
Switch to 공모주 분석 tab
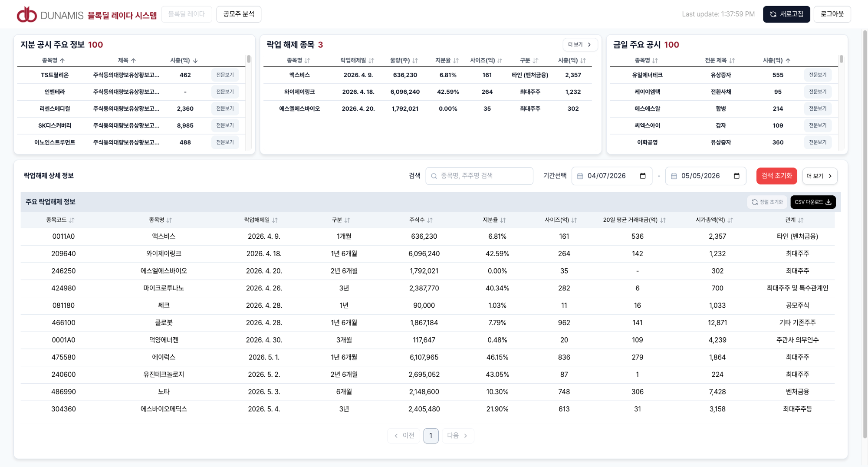pyautogui.click(x=239, y=14)
